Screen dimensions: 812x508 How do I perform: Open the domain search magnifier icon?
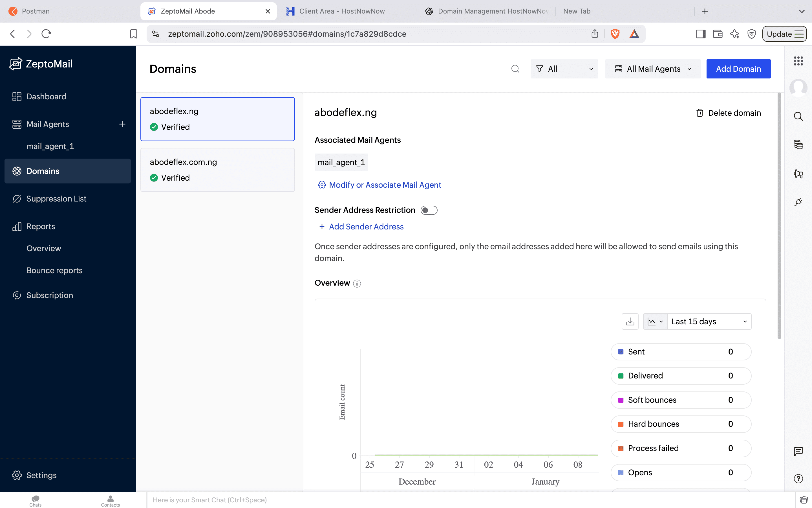pyautogui.click(x=515, y=69)
